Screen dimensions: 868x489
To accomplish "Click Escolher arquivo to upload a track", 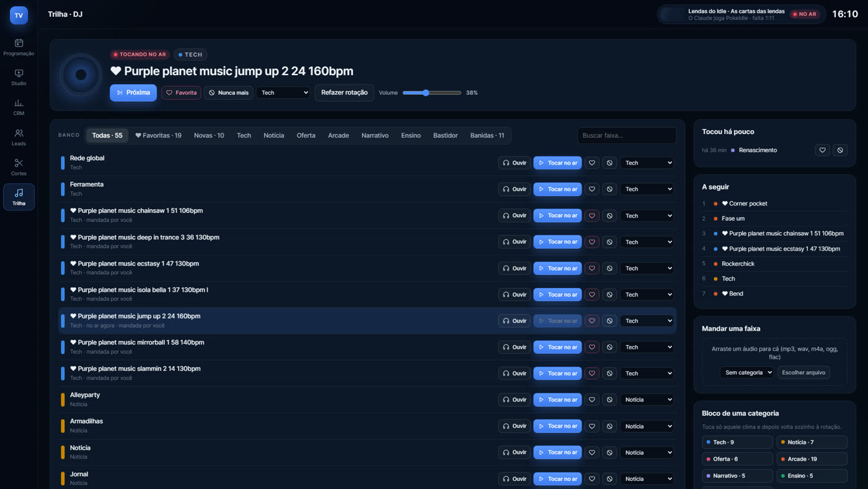I will 804,372.
